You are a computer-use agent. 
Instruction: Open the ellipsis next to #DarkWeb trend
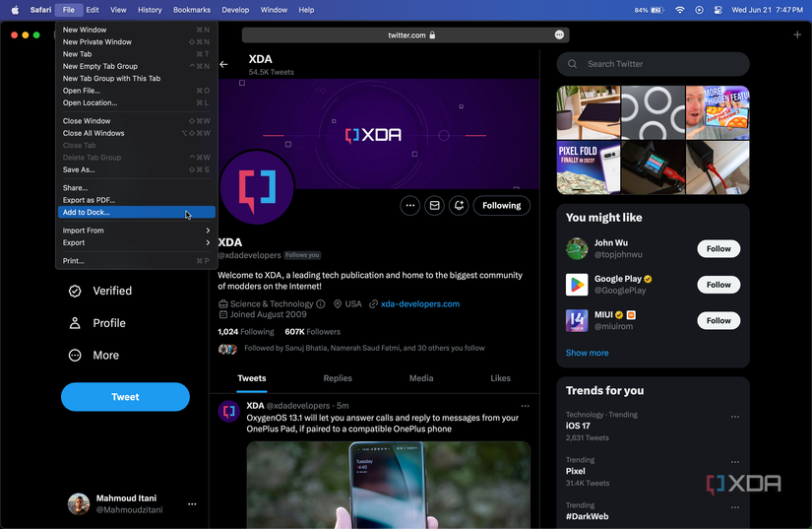click(735, 507)
